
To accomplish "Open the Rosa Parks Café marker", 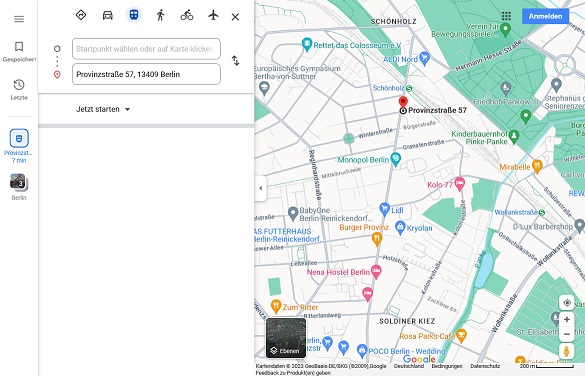I will click(462, 336).
